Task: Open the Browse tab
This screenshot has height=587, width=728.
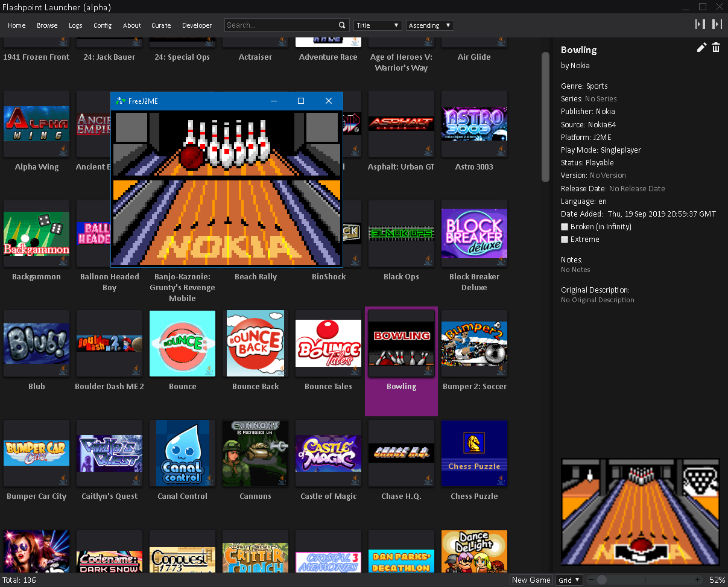Action: click(x=47, y=25)
